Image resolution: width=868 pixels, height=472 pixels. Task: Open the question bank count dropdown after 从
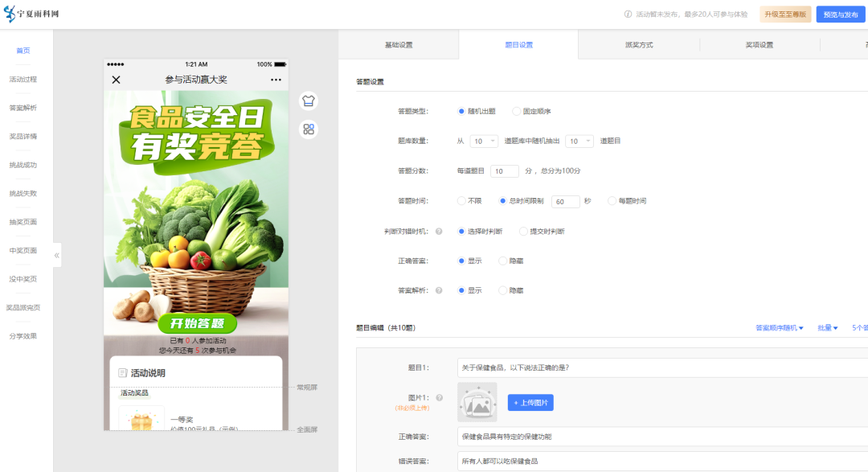pyautogui.click(x=484, y=142)
